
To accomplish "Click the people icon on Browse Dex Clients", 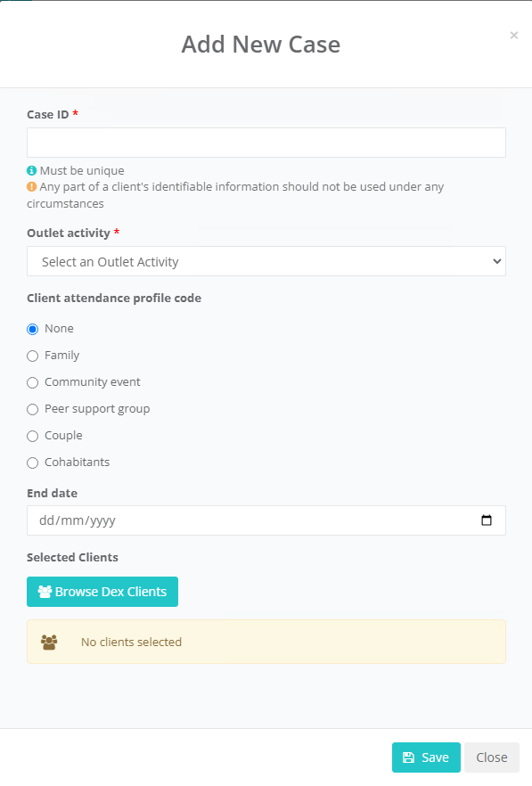I will point(45,592).
